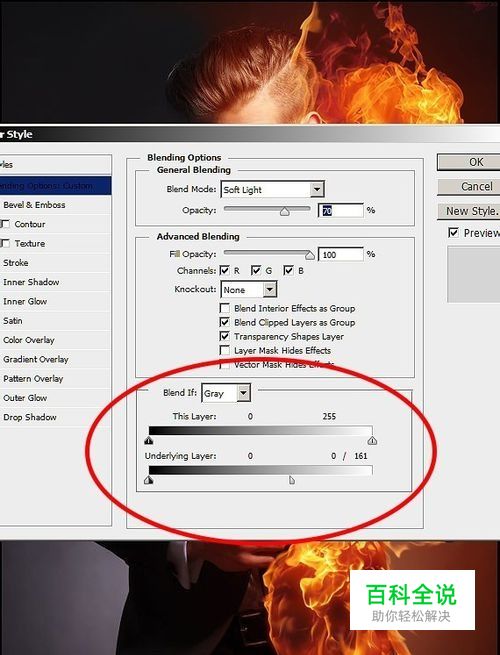Viewport: 500px width, 655px height.
Task: Click This Layer white point slider handle
Action: pyautogui.click(x=372, y=440)
